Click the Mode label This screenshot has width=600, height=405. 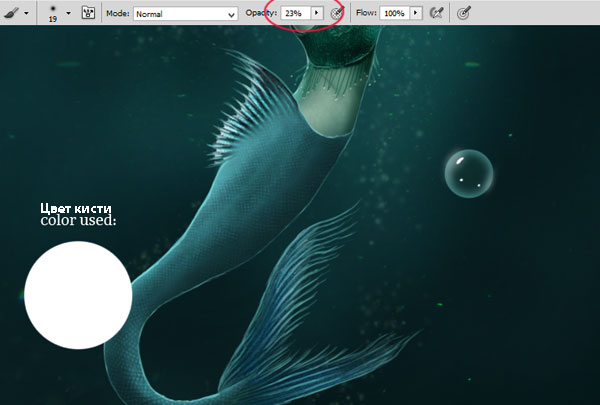[x=118, y=13]
